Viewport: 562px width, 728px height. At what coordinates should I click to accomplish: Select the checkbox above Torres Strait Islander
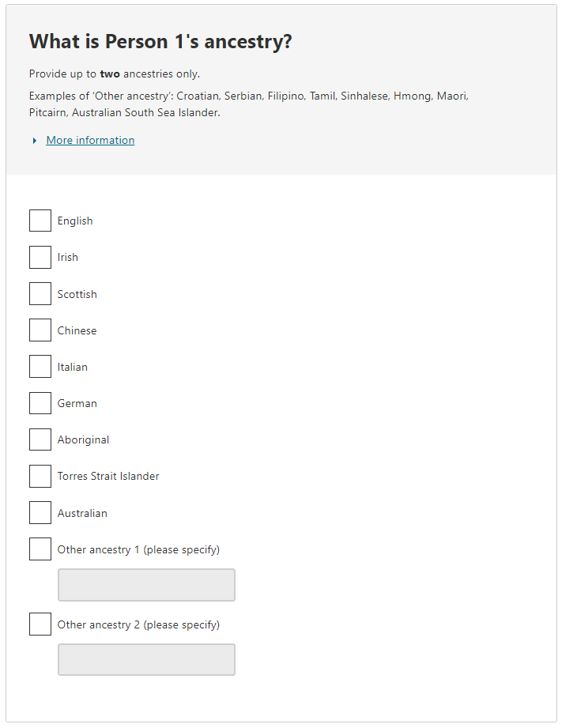tap(40, 439)
